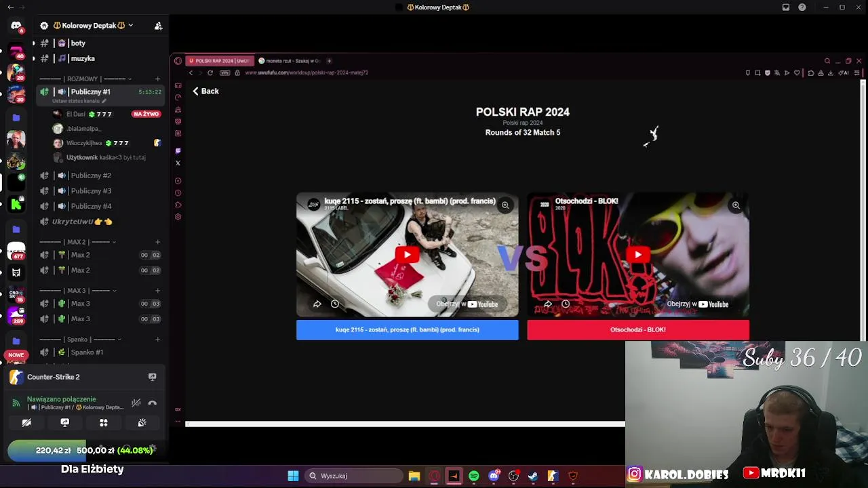Join Publiczny #4 voice channel

[x=100, y=206]
